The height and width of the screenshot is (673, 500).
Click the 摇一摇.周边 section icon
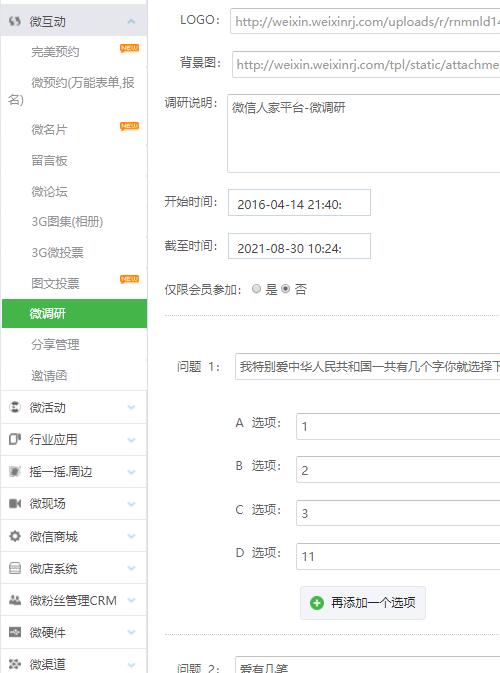pos(15,471)
